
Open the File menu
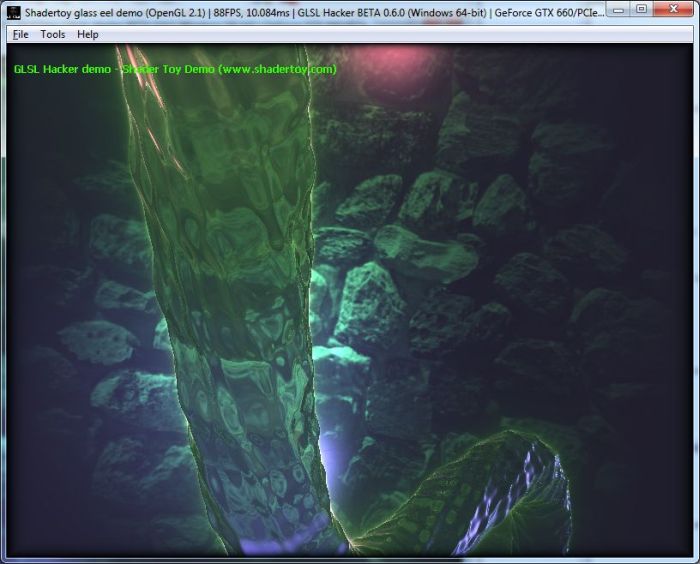coord(20,34)
